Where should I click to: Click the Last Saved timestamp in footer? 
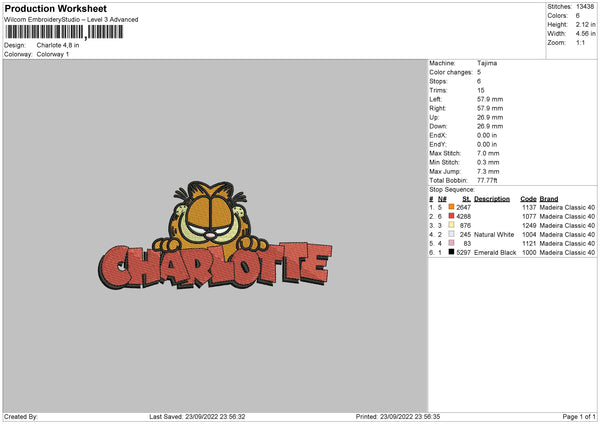[197, 416]
